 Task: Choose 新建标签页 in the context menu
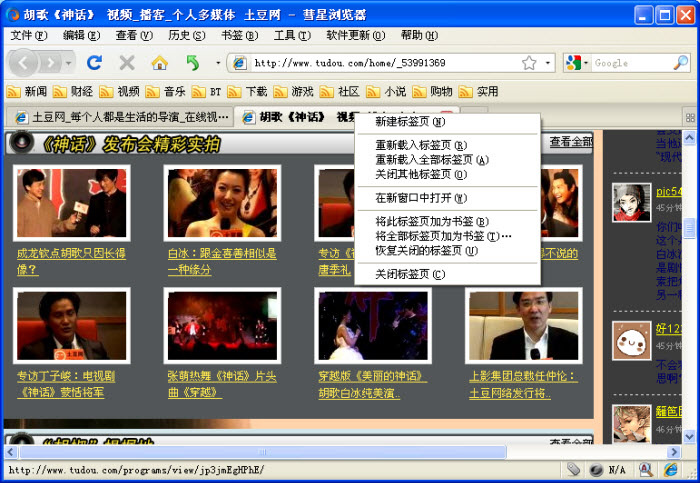point(447,121)
